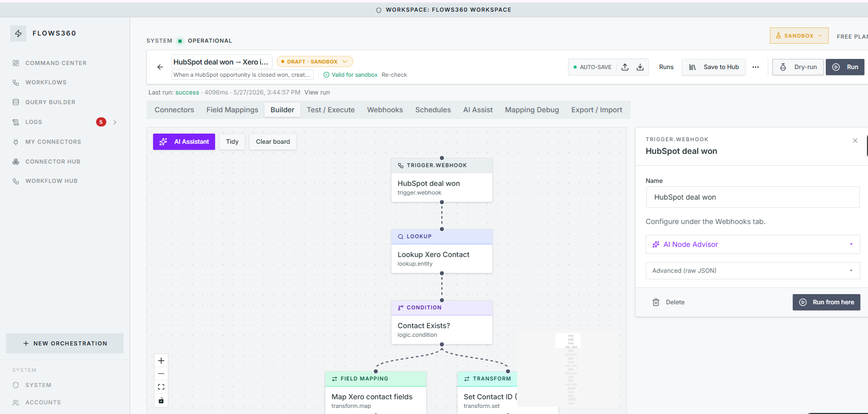The image size is (868, 414).
Task: Zoom out on the canvas
Action: coord(161,374)
